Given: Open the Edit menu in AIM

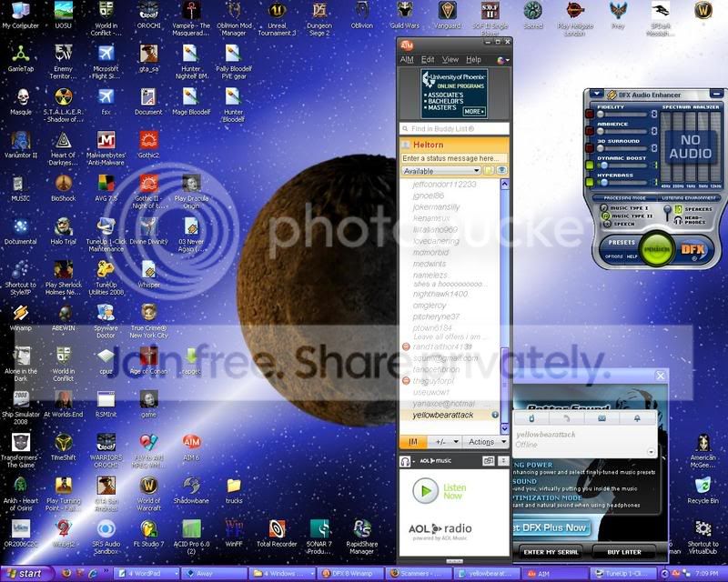Looking at the screenshot, I should (x=428, y=59).
